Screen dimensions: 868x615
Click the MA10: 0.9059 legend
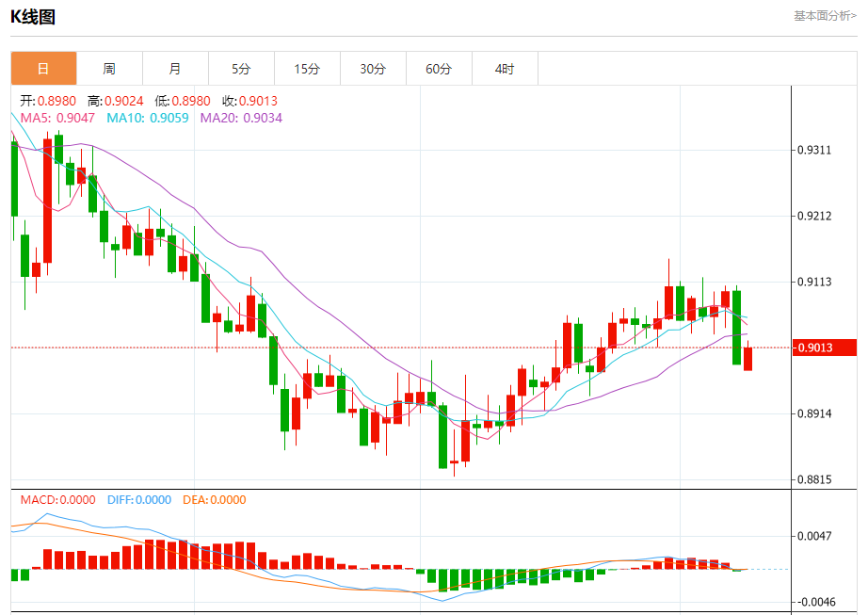148,118
